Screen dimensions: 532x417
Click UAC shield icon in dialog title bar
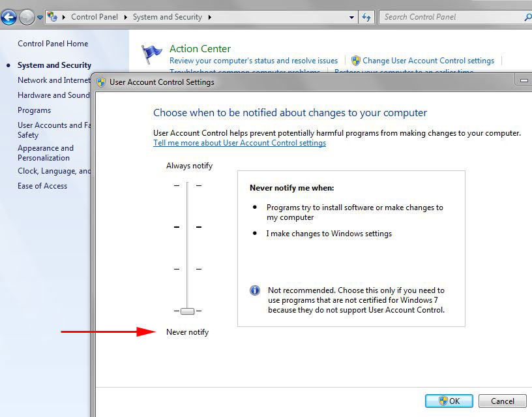(x=101, y=82)
